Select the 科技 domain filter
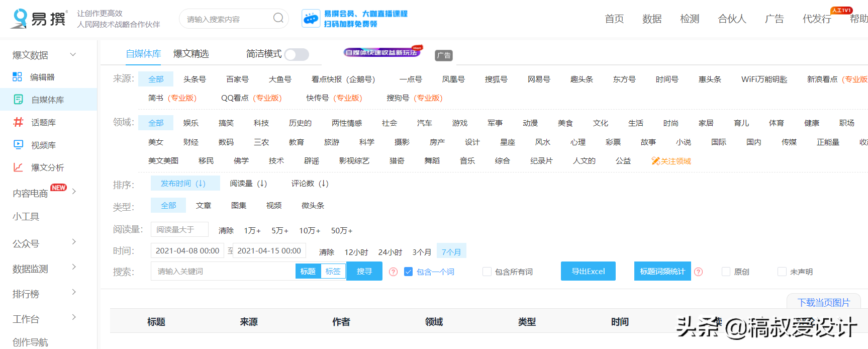This screenshot has height=349, width=868. coord(261,123)
